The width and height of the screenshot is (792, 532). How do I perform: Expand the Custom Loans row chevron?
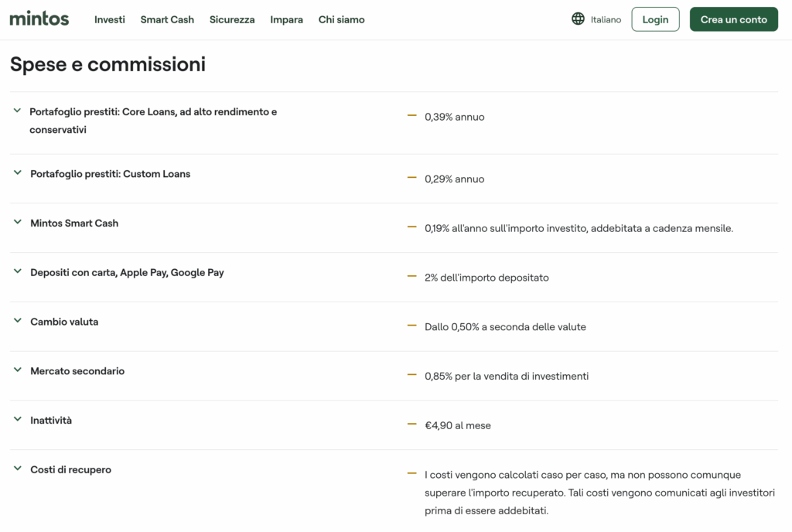point(18,173)
